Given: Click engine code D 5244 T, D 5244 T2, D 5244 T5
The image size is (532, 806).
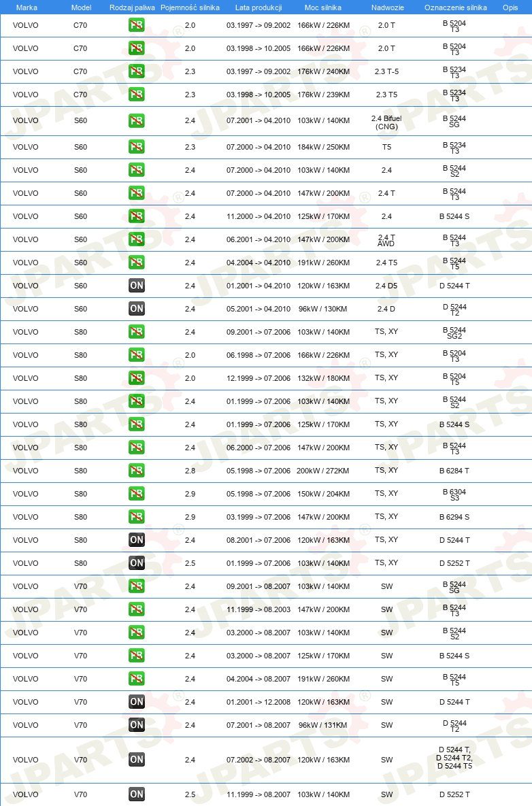Looking at the screenshot, I should (x=454, y=758).
